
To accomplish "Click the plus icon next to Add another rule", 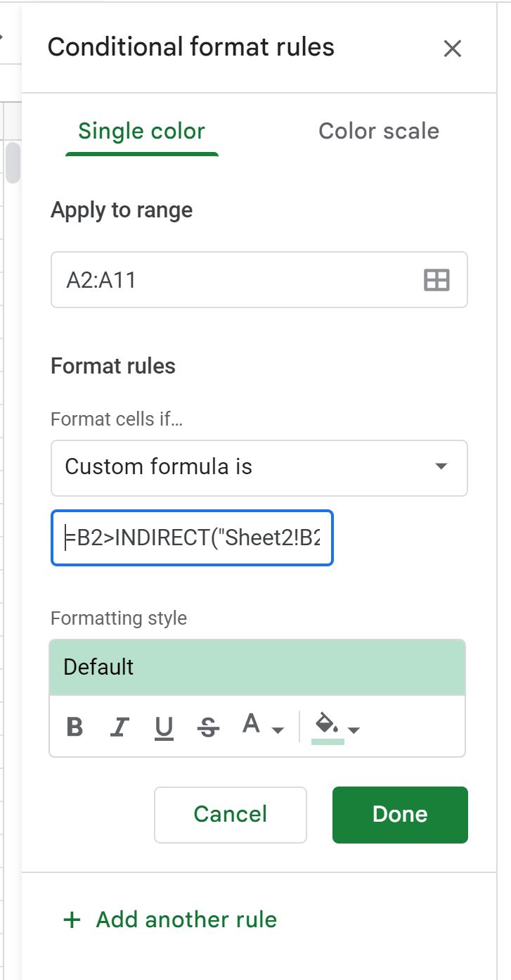I will (x=71, y=919).
